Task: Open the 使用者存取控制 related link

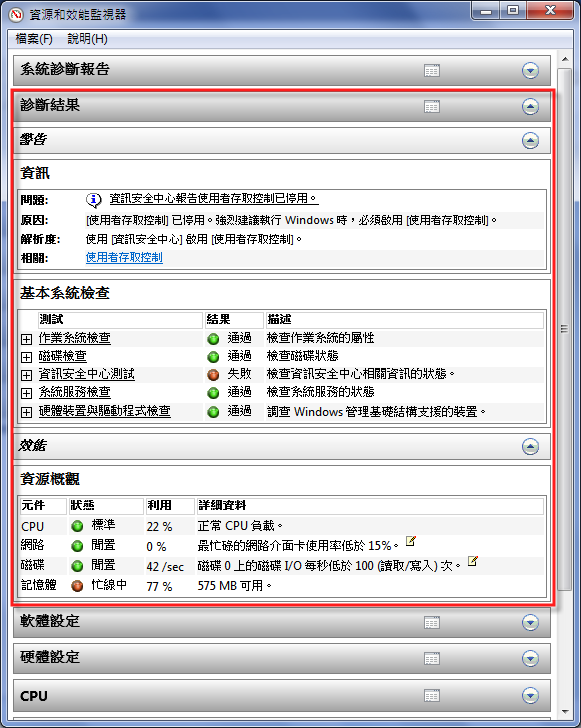Action: (x=124, y=258)
